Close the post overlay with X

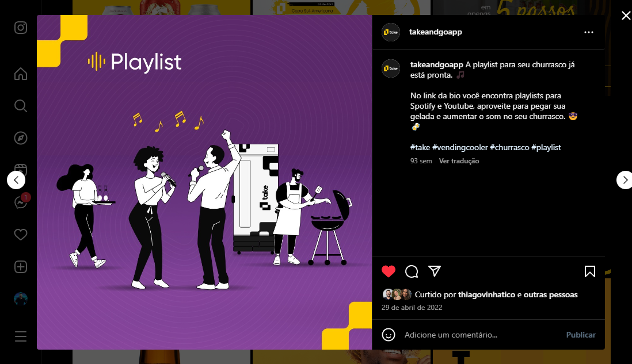click(626, 16)
